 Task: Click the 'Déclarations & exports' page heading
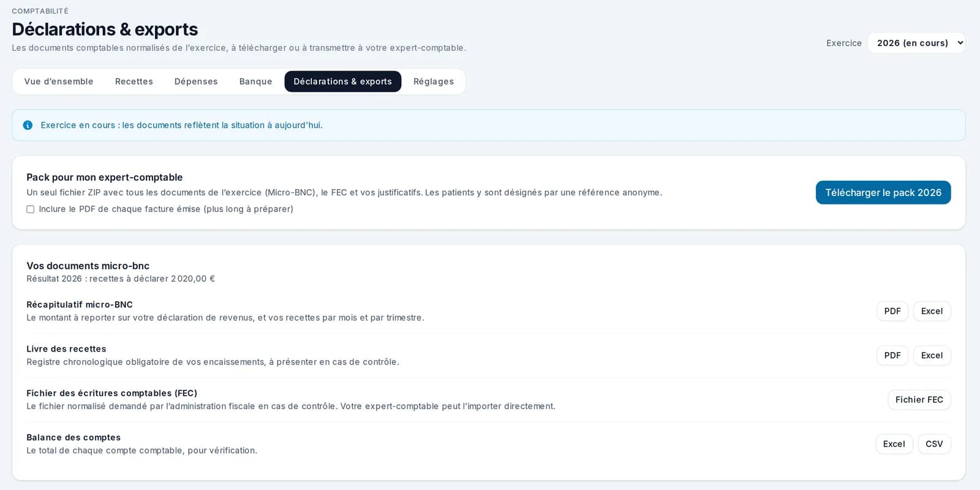(x=105, y=29)
